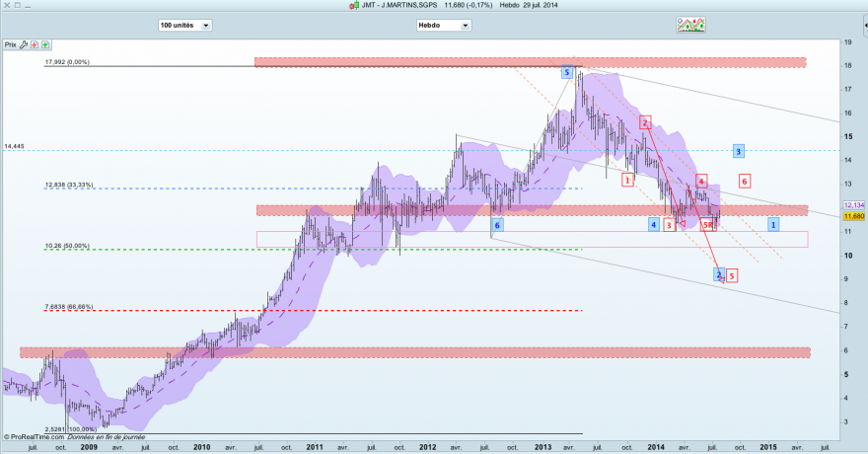Select the 10,26 (50,00%) Fibonacci label

click(67, 246)
